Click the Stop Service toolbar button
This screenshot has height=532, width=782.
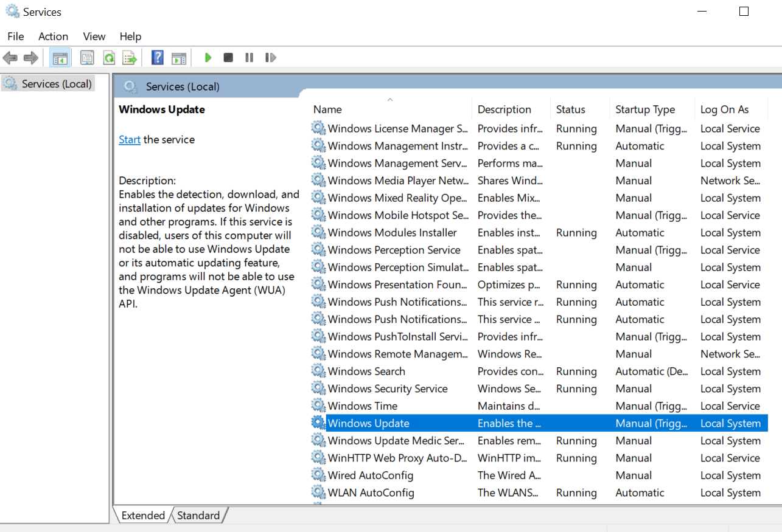pyautogui.click(x=228, y=58)
